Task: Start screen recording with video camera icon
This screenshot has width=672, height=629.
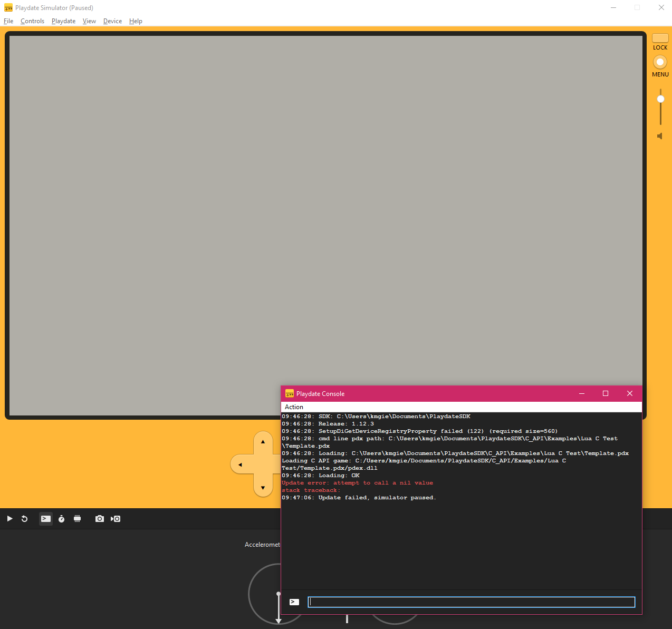Action: point(116,519)
